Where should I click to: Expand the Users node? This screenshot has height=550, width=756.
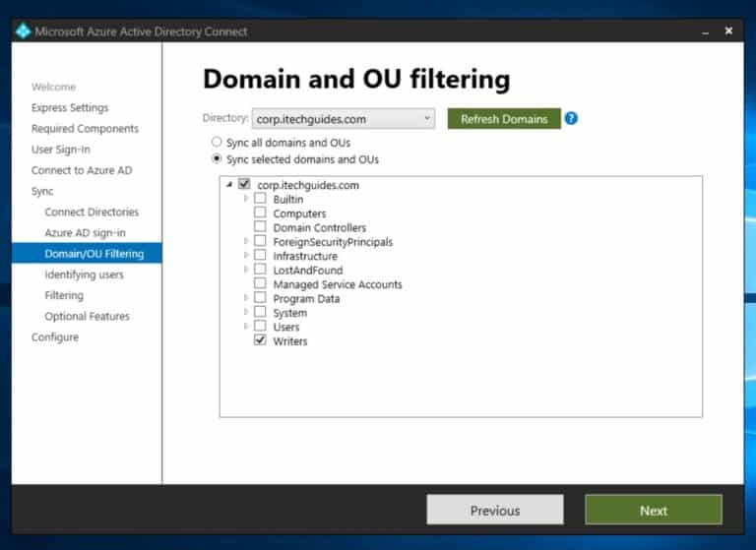click(x=246, y=327)
